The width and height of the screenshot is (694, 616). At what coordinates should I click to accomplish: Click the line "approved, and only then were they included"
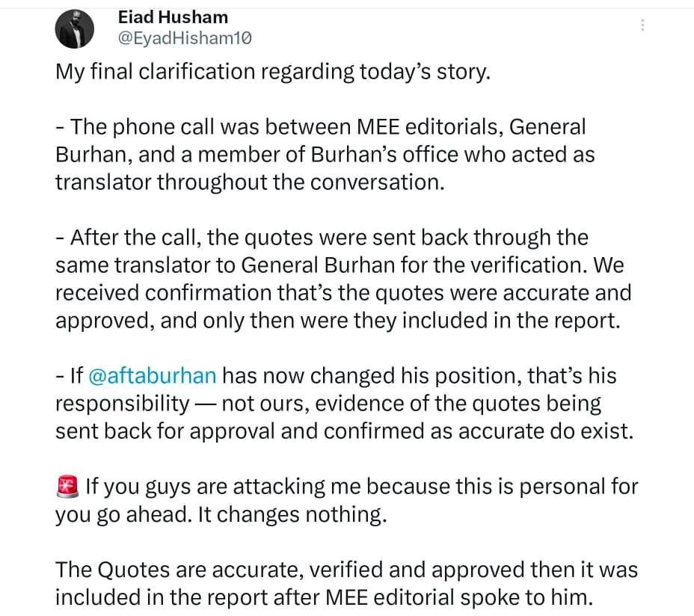tap(338, 321)
